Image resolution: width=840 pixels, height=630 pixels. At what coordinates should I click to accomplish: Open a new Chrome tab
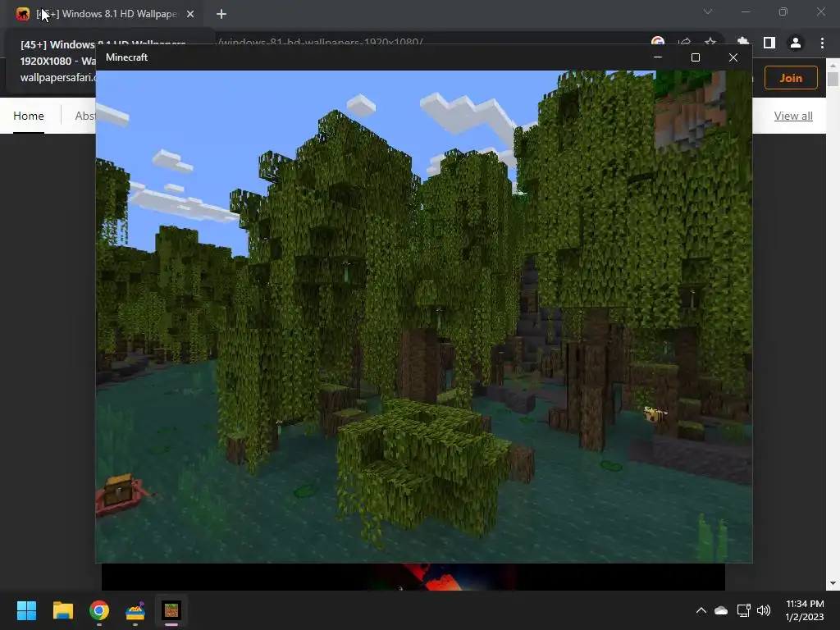(x=221, y=14)
